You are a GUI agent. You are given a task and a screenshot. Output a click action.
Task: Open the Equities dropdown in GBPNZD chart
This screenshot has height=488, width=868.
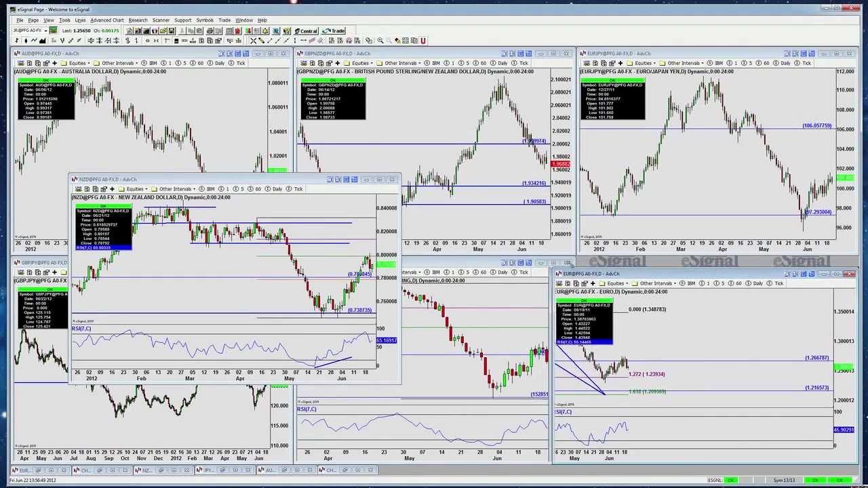point(360,63)
